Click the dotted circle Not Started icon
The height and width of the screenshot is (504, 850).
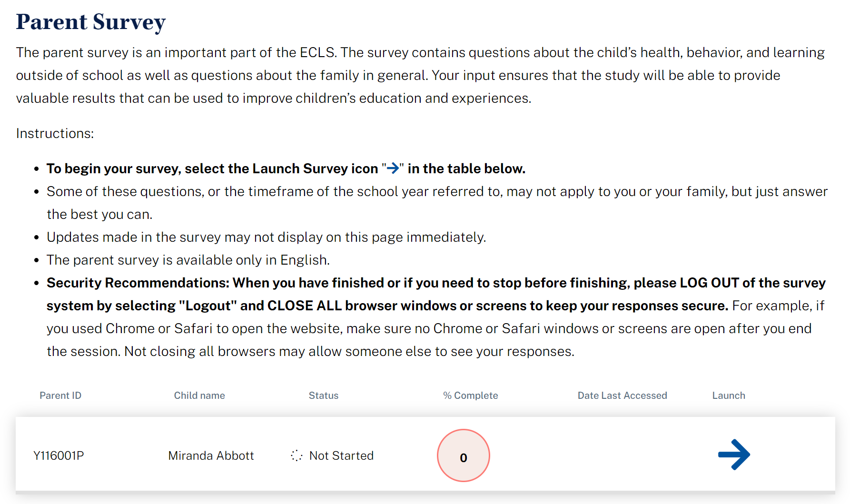point(297,455)
